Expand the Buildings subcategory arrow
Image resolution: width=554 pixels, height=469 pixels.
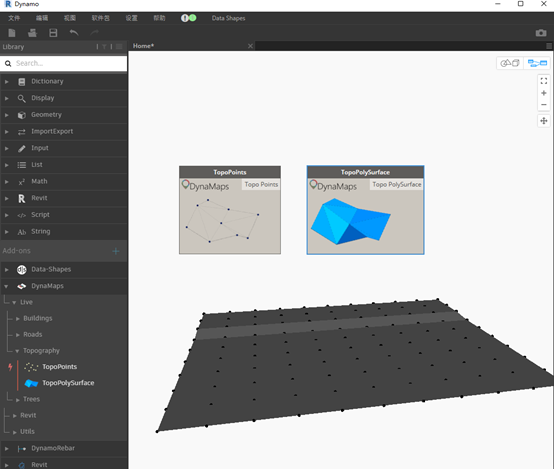17,319
